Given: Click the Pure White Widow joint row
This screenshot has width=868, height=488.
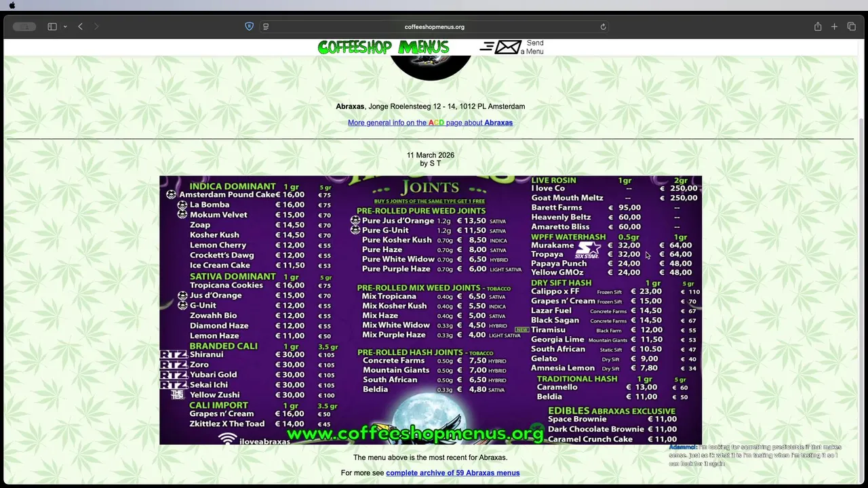Looking at the screenshot, I should pos(434,260).
